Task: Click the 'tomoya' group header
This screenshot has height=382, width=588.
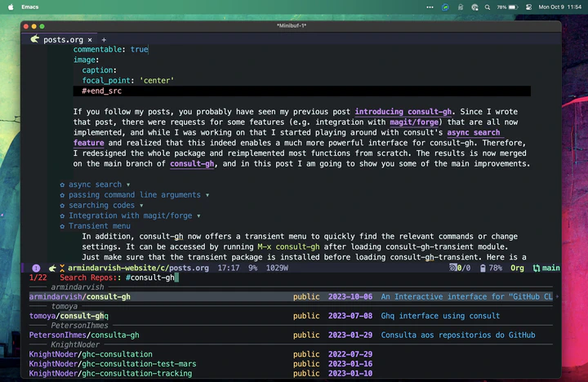Action: point(65,306)
